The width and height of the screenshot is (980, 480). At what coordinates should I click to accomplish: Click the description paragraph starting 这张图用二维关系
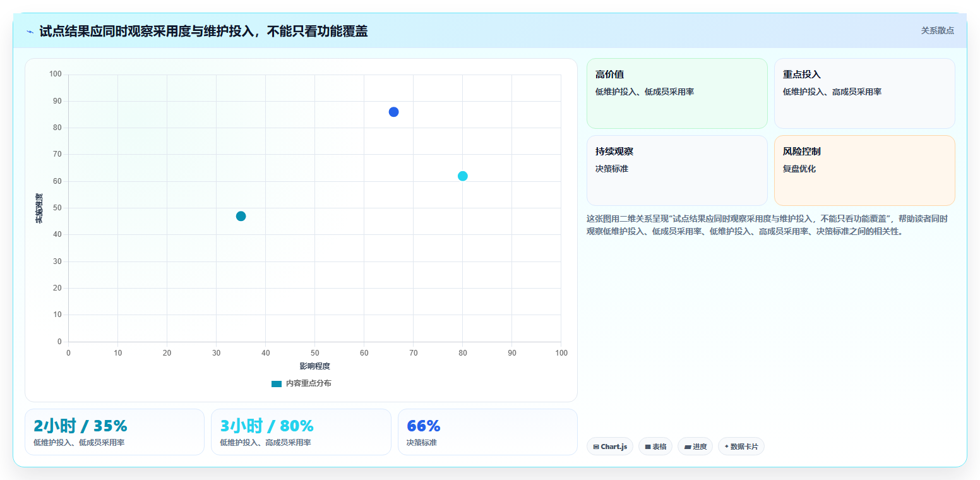tap(767, 225)
